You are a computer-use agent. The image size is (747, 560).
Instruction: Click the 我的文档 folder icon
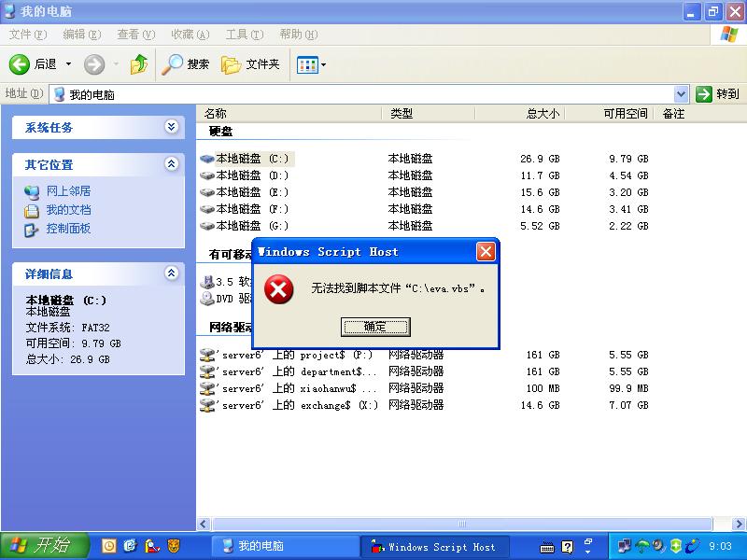click(x=32, y=211)
